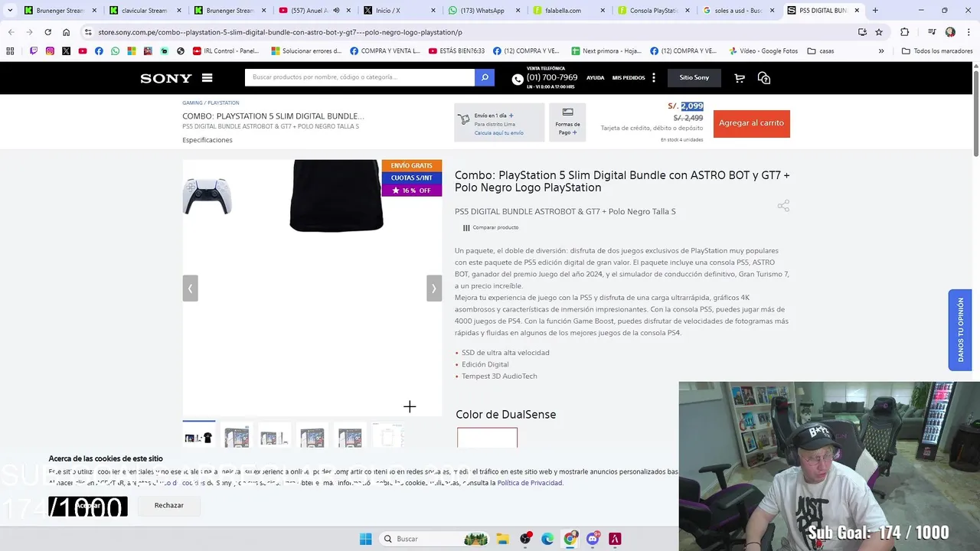Viewport: 980px width, 551px height.
Task: Open the Sony hamburger menu
Action: [x=207, y=77]
